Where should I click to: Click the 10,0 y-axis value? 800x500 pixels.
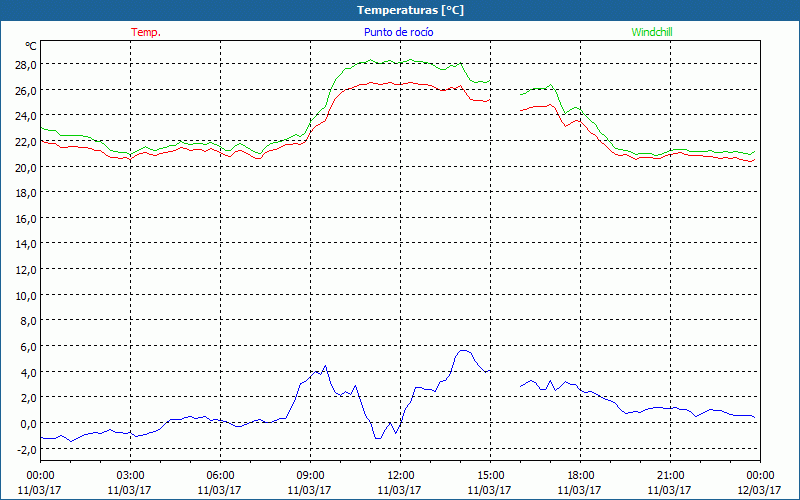(27, 295)
